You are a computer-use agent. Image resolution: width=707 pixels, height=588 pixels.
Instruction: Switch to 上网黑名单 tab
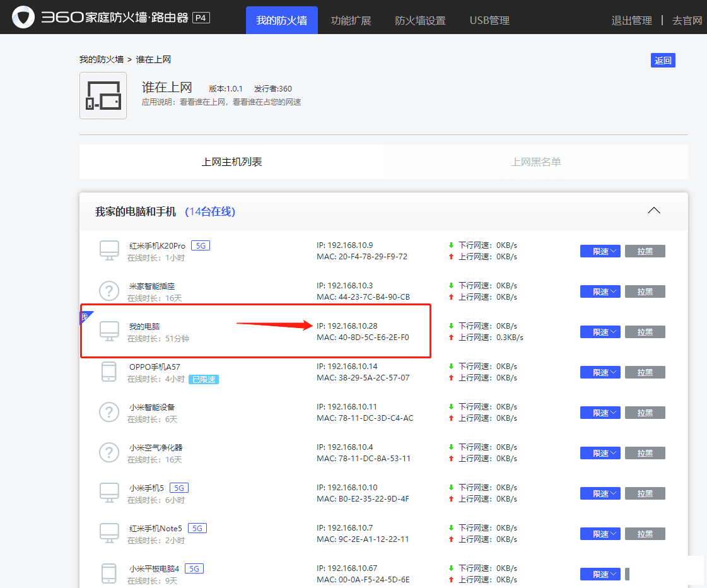[536, 162]
